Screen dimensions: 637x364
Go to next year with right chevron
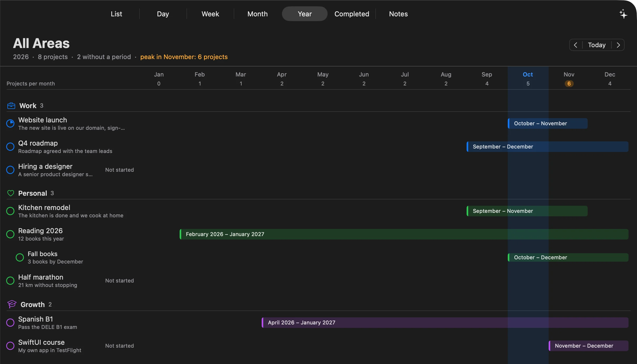click(x=618, y=45)
